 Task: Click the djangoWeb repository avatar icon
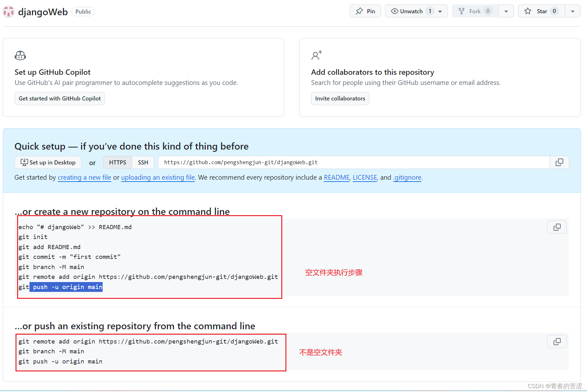click(9, 12)
